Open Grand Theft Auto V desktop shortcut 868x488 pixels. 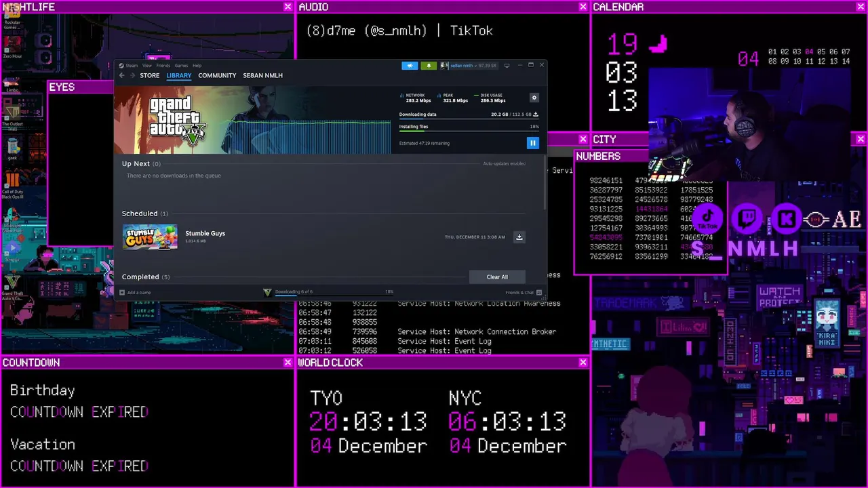pyautogui.click(x=12, y=286)
